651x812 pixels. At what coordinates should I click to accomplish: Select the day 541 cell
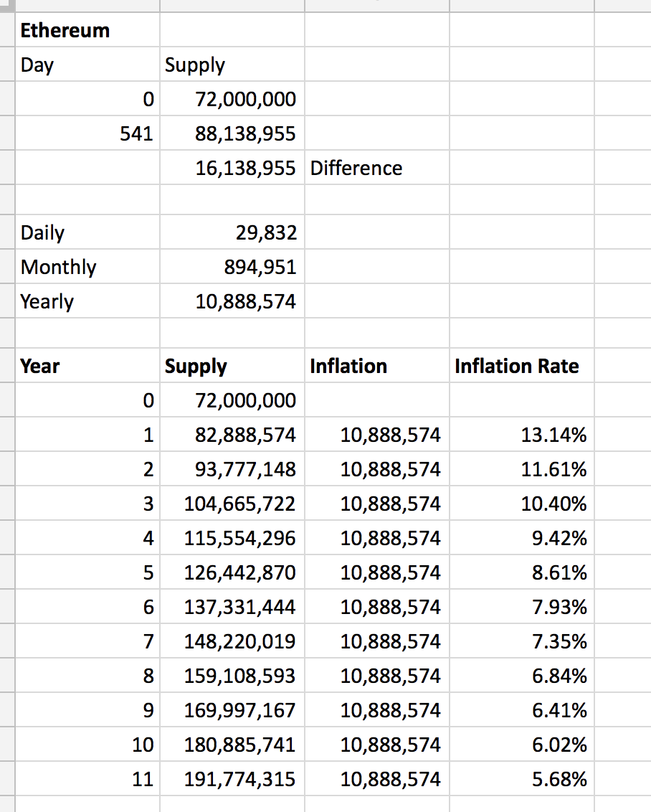tap(87, 133)
